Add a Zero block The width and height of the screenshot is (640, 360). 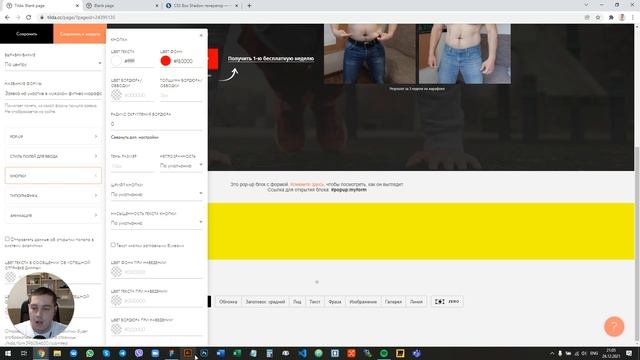(447, 302)
